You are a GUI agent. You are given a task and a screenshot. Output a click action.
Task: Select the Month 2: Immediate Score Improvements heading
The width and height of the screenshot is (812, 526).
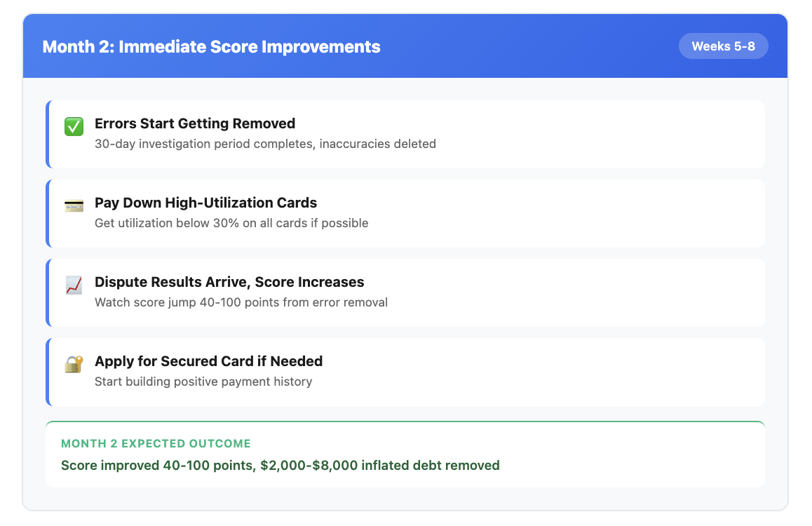pos(211,46)
